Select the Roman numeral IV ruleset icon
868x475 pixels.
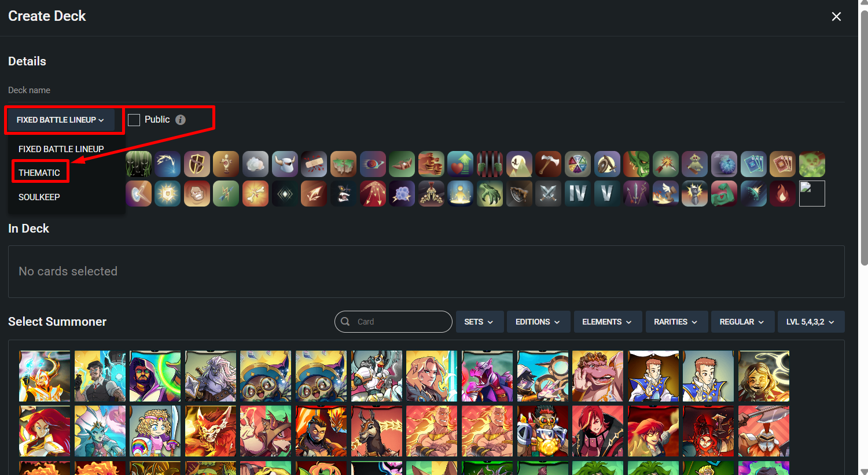click(578, 194)
